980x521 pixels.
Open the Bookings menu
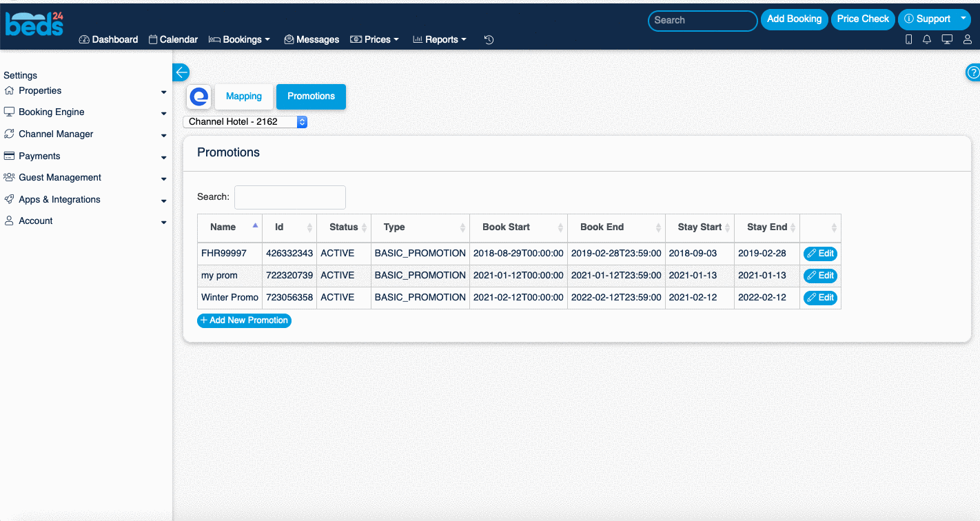[239, 40]
